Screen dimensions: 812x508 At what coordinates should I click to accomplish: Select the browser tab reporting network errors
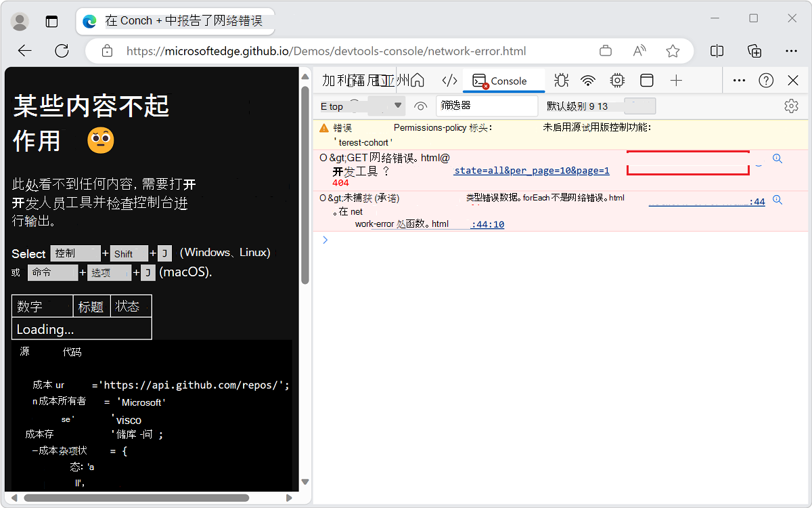click(175, 20)
